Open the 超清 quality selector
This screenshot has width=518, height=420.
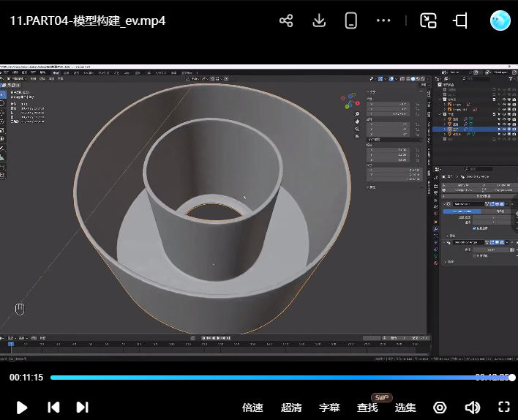[x=291, y=408]
